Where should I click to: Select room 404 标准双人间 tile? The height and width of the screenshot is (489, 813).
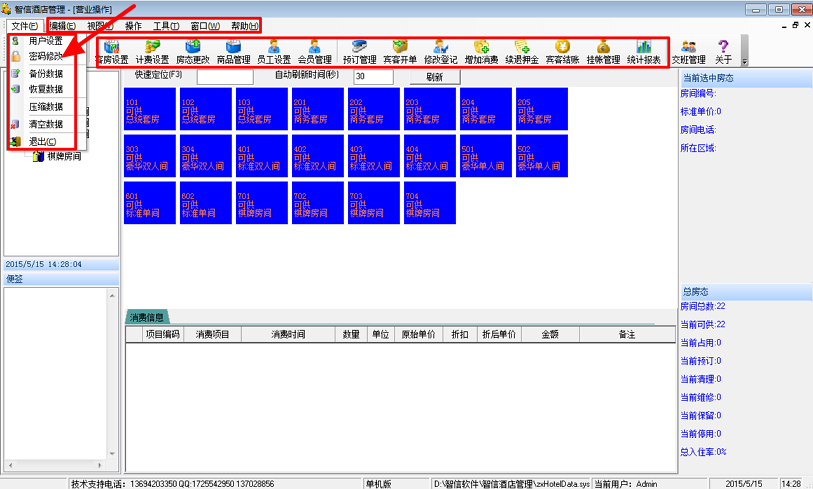pyautogui.click(x=430, y=156)
